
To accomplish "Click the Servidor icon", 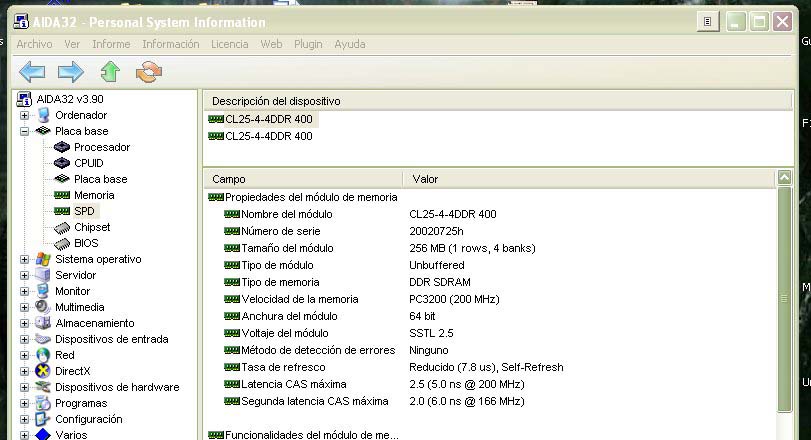I will coord(43,275).
